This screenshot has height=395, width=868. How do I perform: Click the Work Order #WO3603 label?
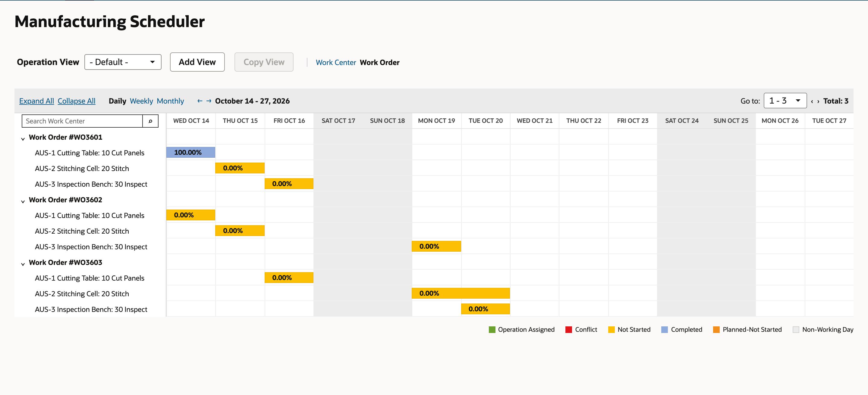65,263
